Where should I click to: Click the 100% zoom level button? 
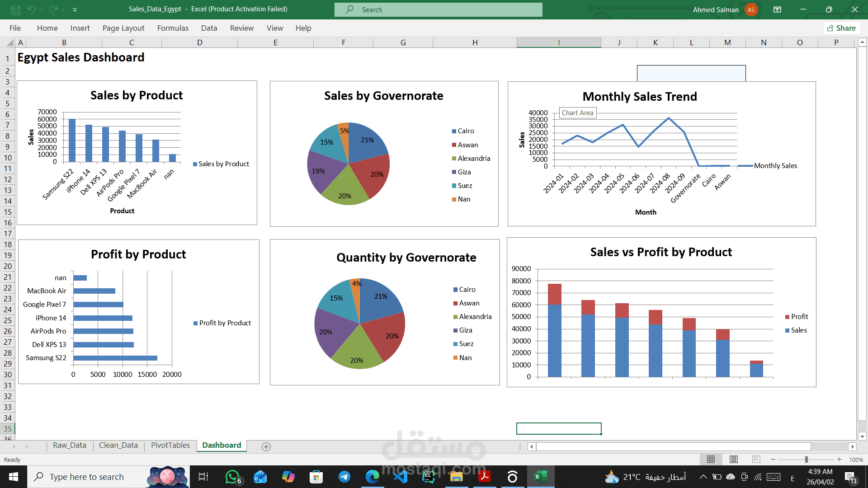pyautogui.click(x=856, y=460)
